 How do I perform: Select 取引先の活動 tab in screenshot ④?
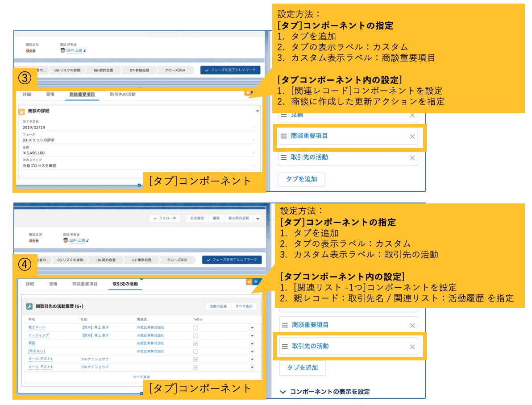[x=125, y=284]
